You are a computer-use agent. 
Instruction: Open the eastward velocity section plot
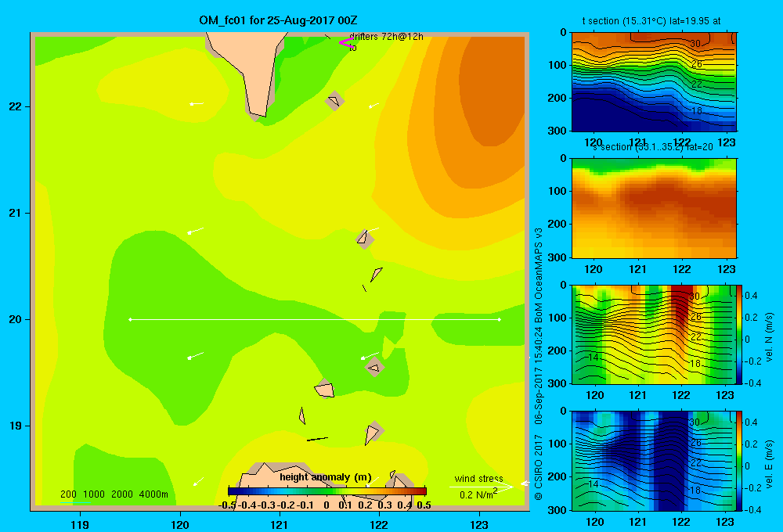tap(653, 461)
